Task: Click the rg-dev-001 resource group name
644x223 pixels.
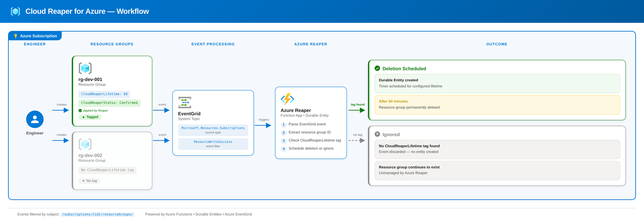Action: 90,79
